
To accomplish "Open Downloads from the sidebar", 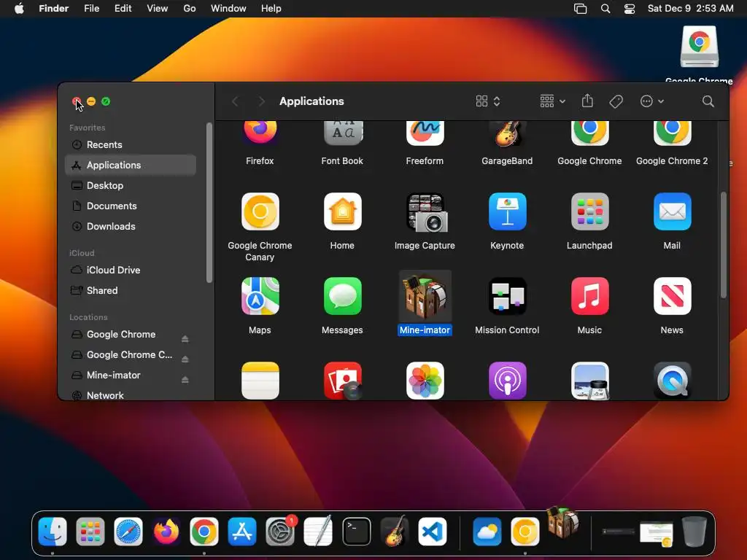I will point(131,227).
